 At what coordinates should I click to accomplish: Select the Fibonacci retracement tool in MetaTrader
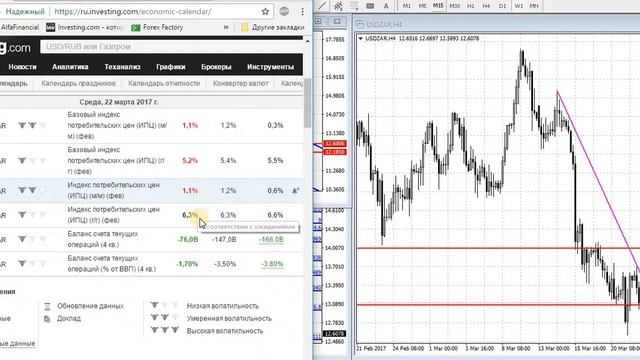(354, 6)
